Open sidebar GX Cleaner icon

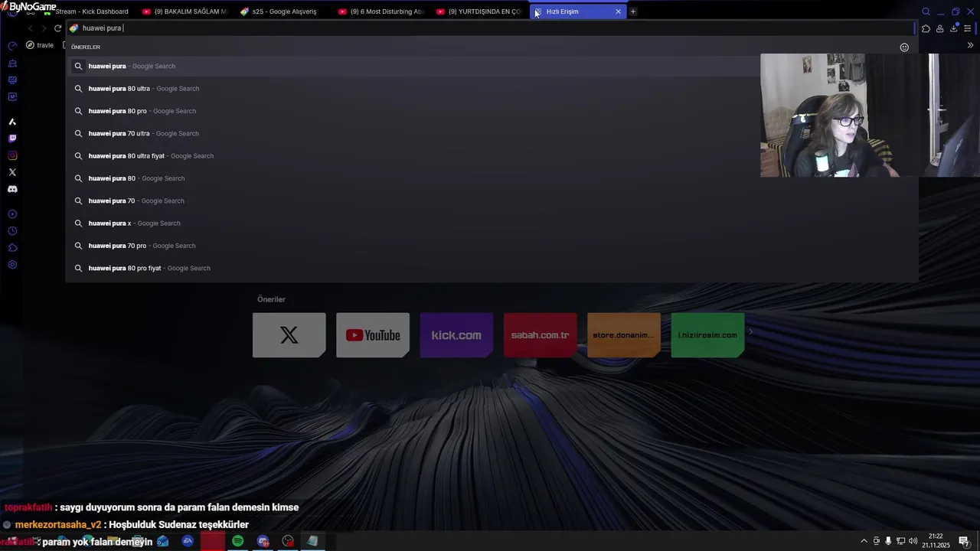click(12, 63)
